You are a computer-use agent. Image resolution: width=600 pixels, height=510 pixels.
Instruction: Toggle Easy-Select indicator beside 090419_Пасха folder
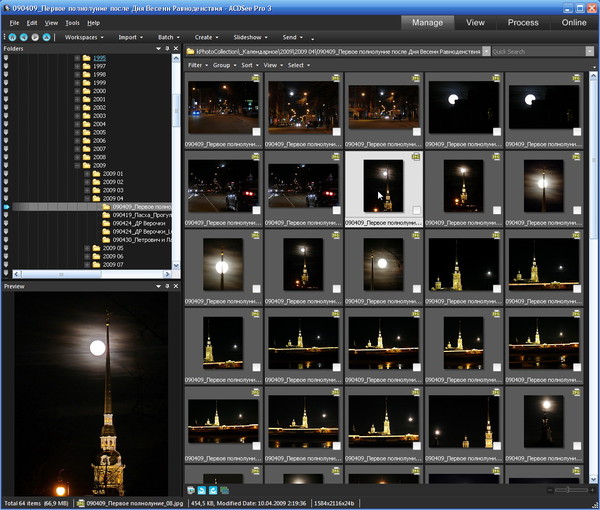6,215
